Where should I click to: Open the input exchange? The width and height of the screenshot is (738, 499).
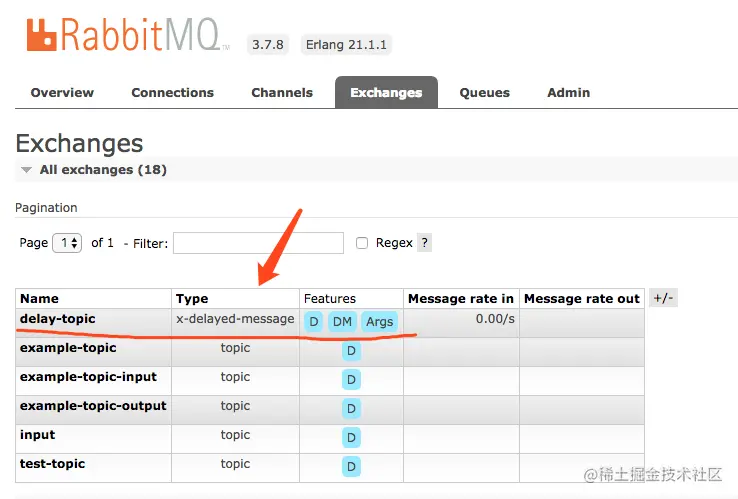[x=38, y=435]
